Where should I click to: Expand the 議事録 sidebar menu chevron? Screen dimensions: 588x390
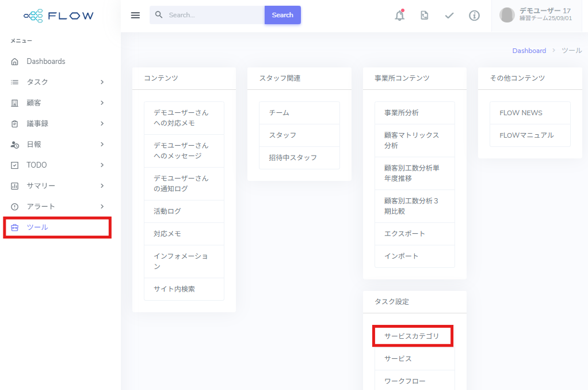(102, 123)
